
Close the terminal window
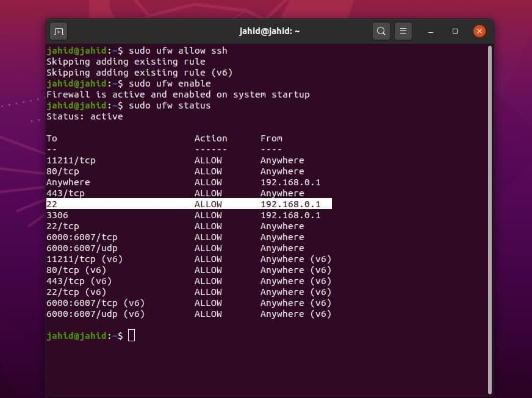(480, 31)
